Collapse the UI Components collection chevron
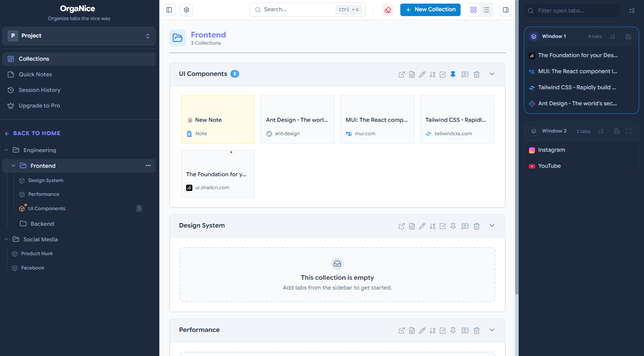This screenshot has height=356, width=644. [492, 74]
